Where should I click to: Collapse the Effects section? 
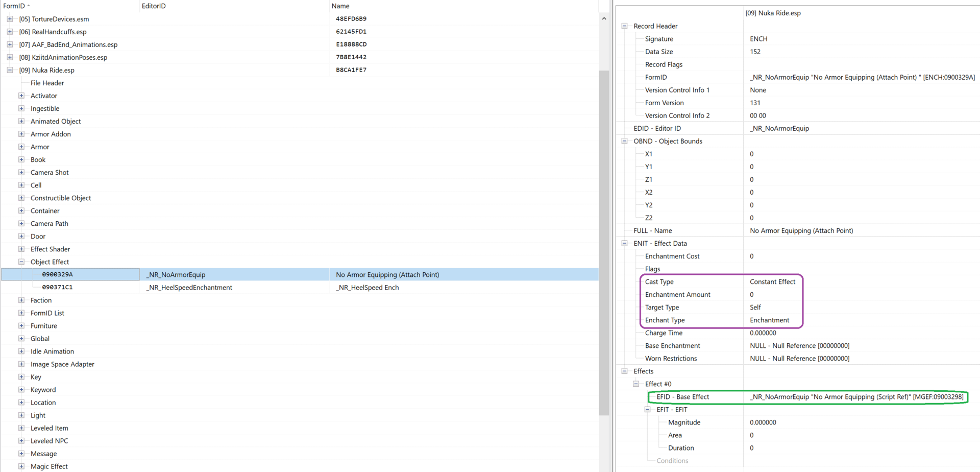pyautogui.click(x=624, y=371)
